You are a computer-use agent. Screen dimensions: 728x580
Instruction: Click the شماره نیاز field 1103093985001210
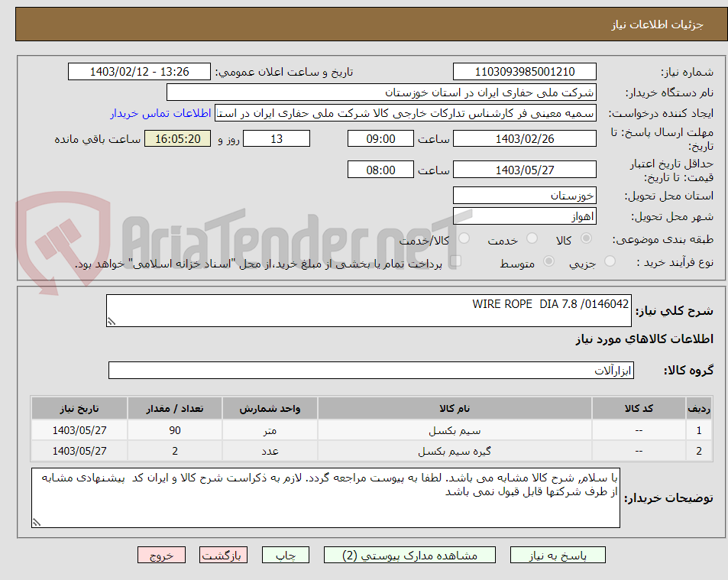[x=525, y=72]
